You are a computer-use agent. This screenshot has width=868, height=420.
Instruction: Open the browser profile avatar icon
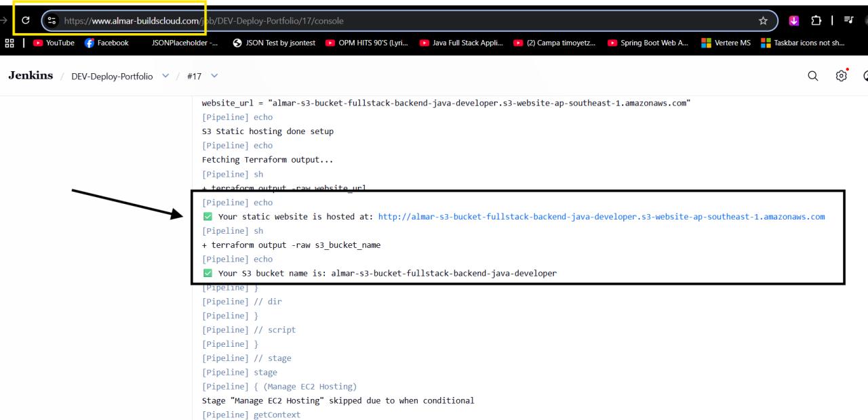865,20
